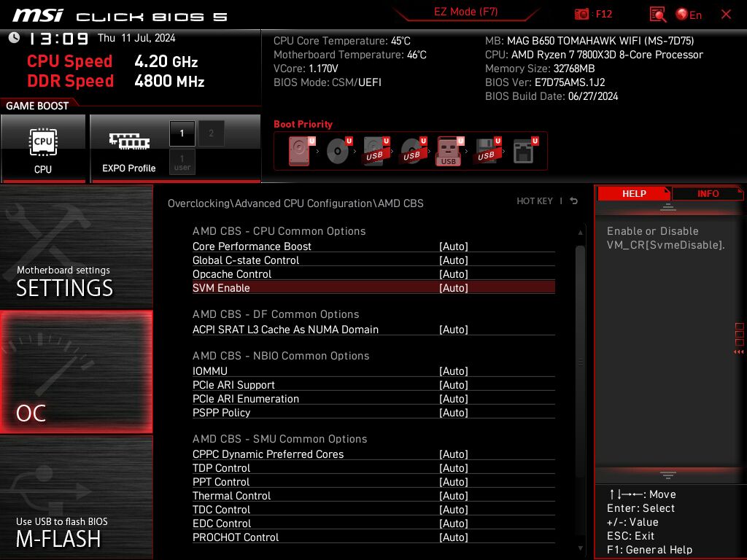747x560 pixels.
Task: Click the settings list scrollbar thumb
Action: [x=580, y=362]
